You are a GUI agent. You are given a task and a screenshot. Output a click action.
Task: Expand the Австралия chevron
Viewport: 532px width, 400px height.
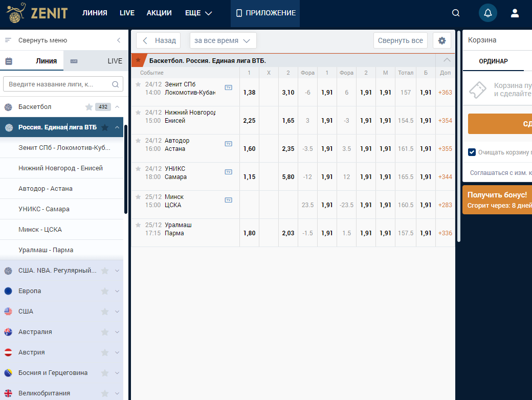coord(117,332)
